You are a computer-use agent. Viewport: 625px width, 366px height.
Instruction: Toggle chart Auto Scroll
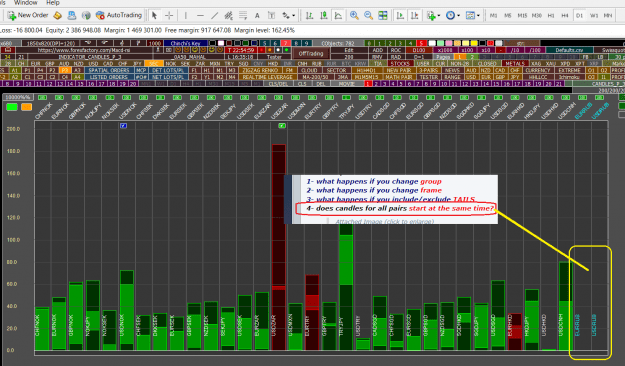pyautogui.click(x=400, y=16)
